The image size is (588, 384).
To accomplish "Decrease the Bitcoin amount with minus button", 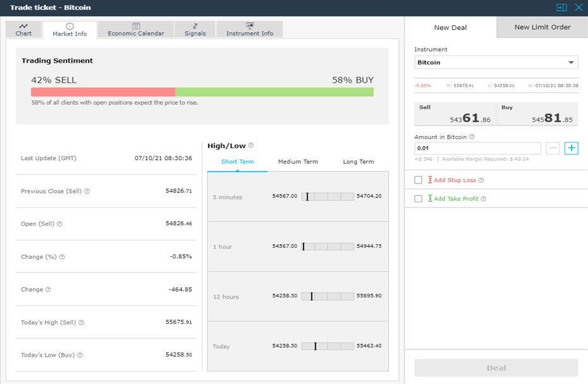I will [x=553, y=148].
